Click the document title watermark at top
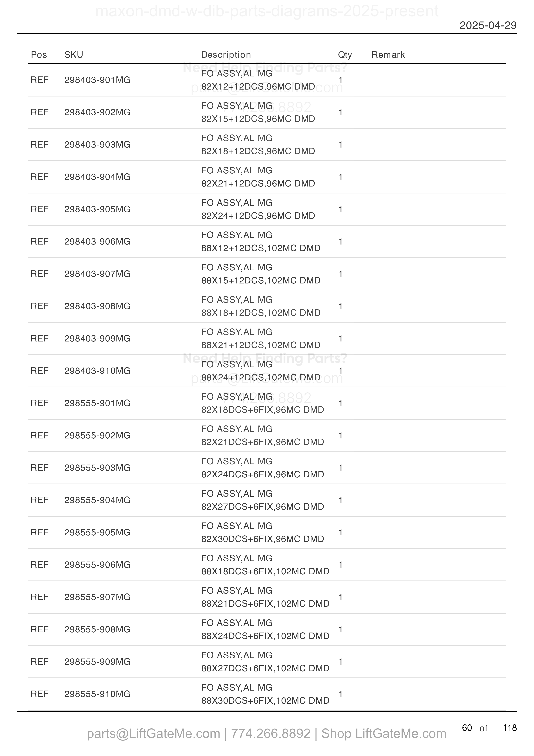Viewport: 534px width, 756px height. point(267,11)
